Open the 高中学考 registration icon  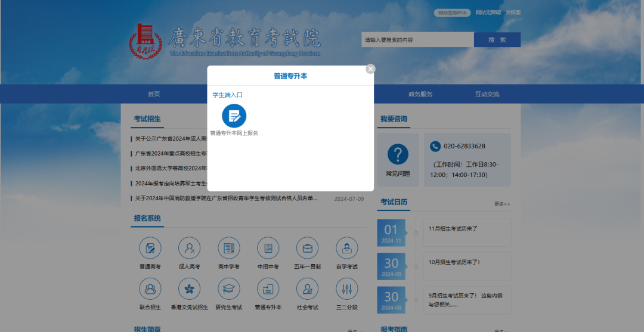tap(228, 248)
